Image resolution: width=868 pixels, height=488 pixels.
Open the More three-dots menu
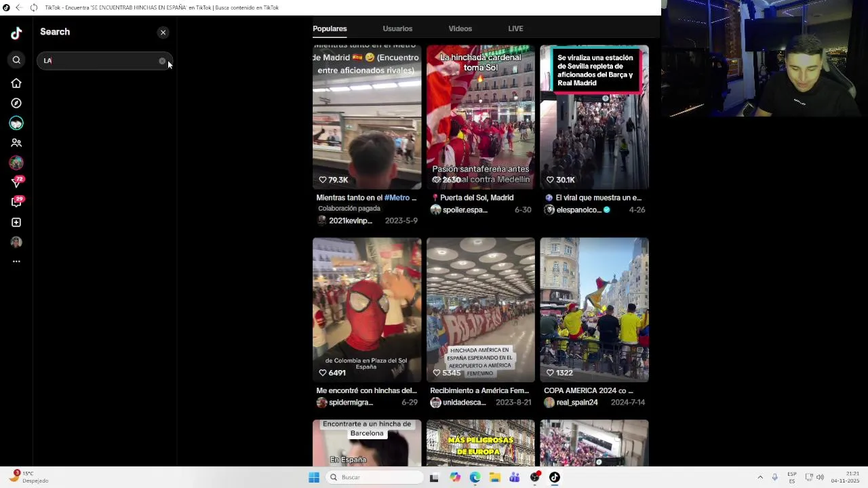16,262
